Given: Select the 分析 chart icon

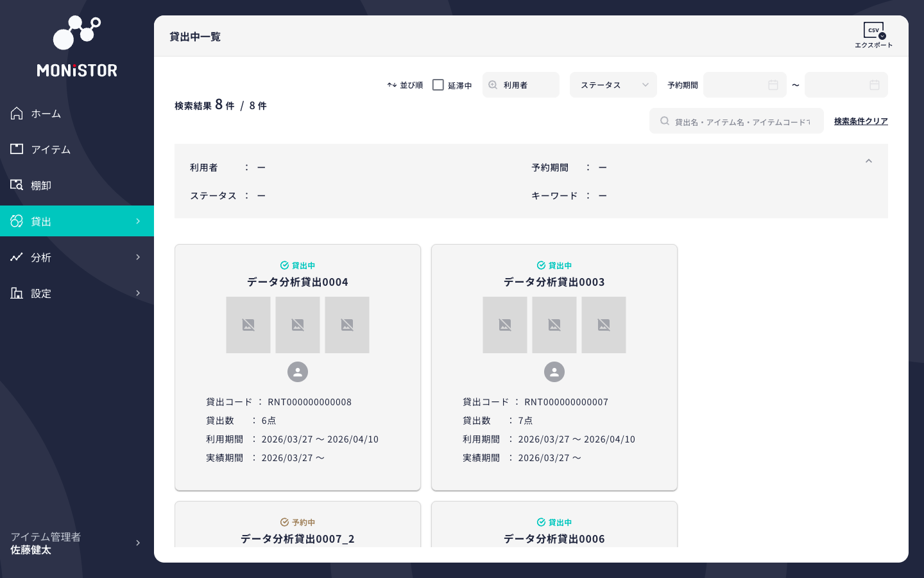Looking at the screenshot, I should [16, 257].
